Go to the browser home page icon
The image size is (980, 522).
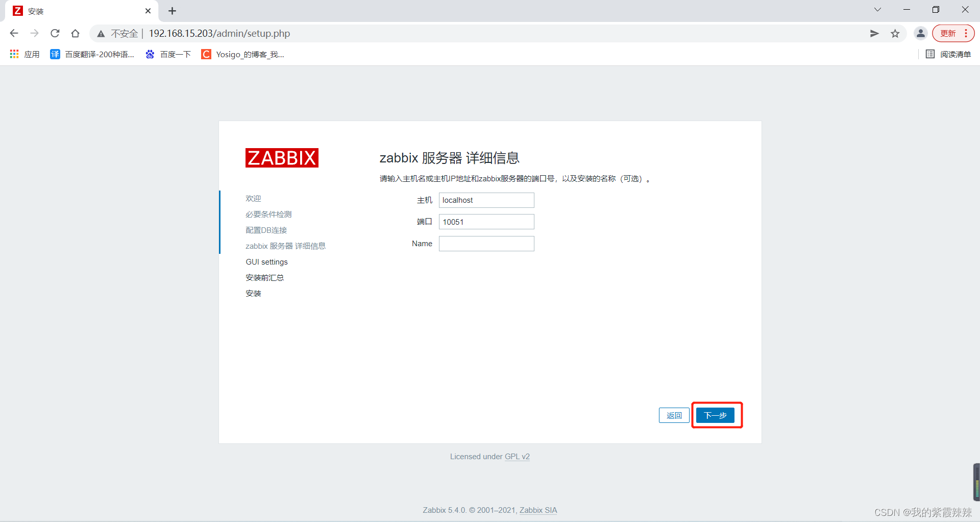(75, 33)
